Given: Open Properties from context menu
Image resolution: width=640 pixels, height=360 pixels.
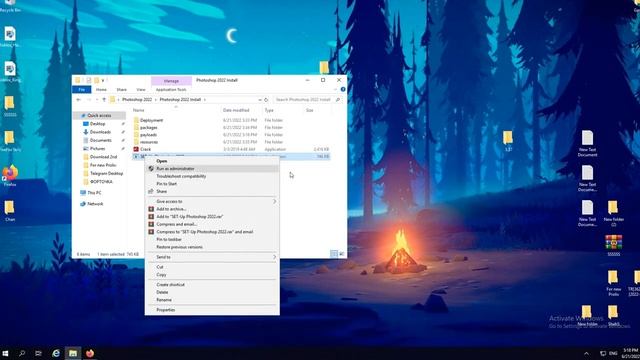Looking at the screenshot, I should pyautogui.click(x=212, y=310).
